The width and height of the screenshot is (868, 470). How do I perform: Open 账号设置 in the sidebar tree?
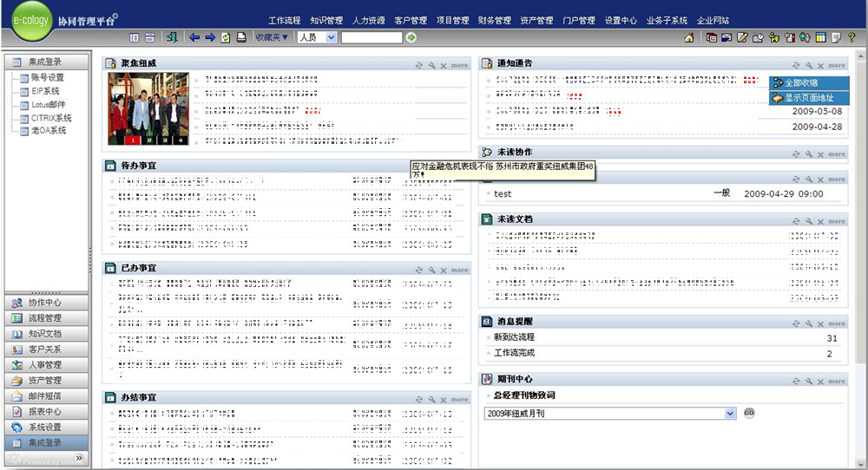(x=47, y=77)
